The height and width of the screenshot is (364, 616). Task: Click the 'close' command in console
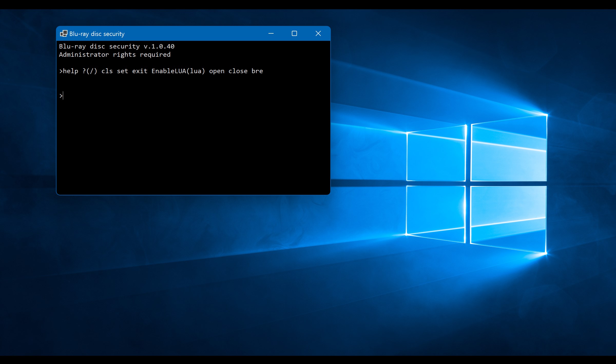click(x=238, y=71)
